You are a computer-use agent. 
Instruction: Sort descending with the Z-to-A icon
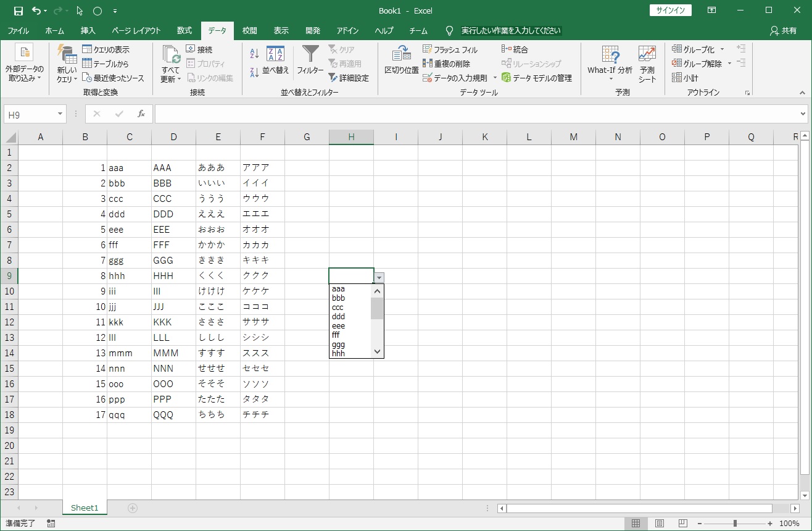[255, 72]
